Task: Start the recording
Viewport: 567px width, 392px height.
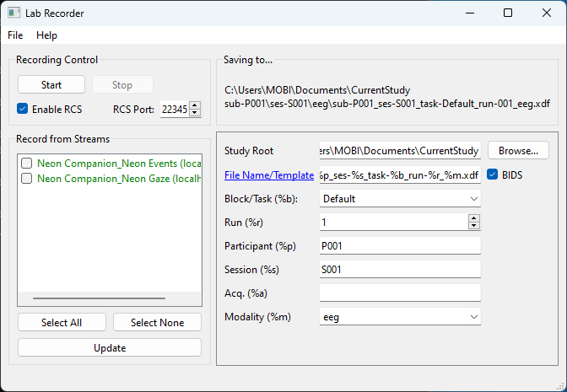Action: pyautogui.click(x=51, y=85)
